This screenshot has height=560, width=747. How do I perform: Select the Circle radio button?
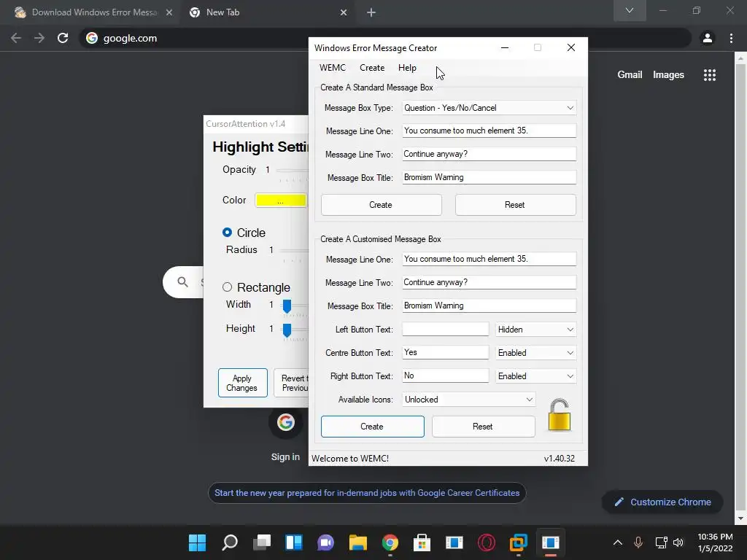click(x=228, y=233)
